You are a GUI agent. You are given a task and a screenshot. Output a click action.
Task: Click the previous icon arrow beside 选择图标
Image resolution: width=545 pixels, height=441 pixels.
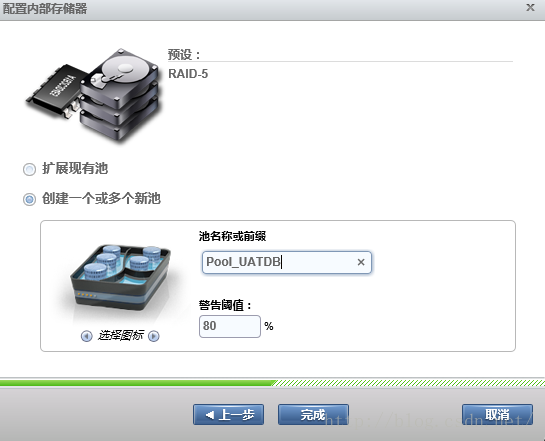point(87,336)
